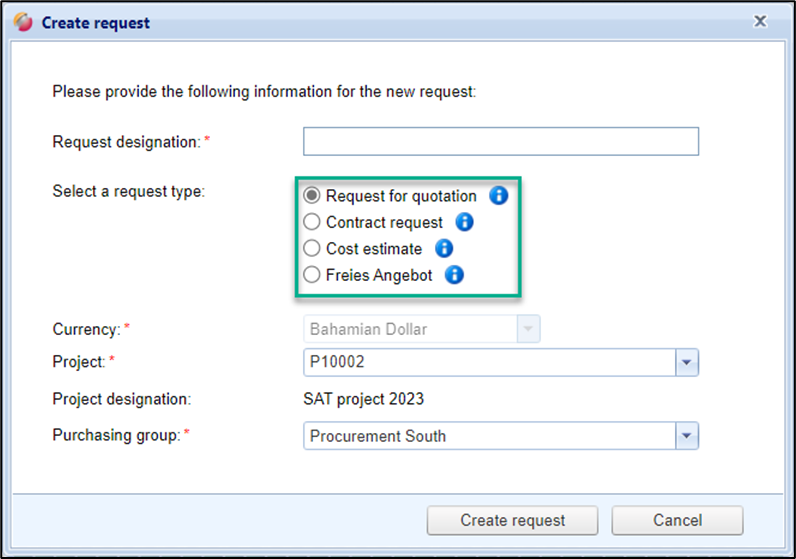The width and height of the screenshot is (796, 559).
Task: Open the info icon for Cost estimate
Action: [444, 249]
